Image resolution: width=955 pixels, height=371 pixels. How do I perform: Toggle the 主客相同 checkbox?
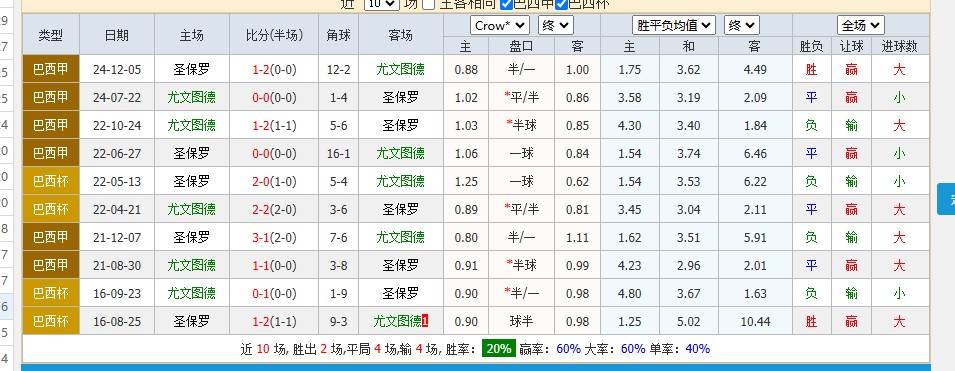429,4
